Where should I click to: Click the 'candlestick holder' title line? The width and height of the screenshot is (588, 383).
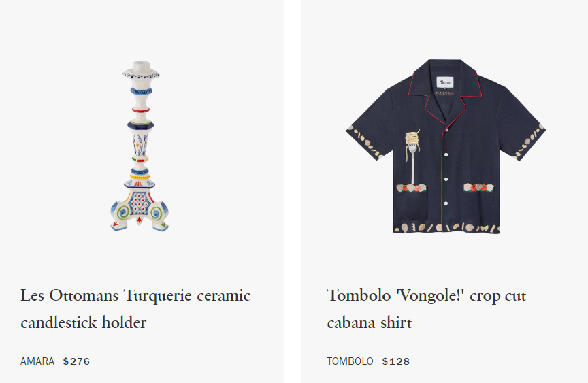(83, 322)
